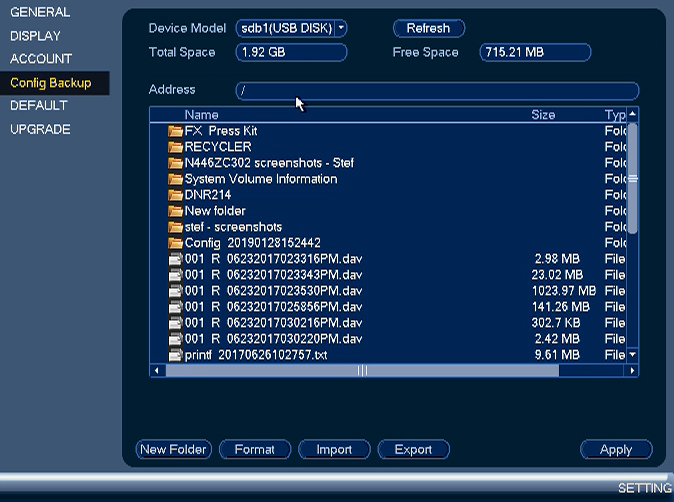Select file name 001 R 06232017030220PM.dav
The width and height of the screenshot is (674, 502).
pos(273,339)
